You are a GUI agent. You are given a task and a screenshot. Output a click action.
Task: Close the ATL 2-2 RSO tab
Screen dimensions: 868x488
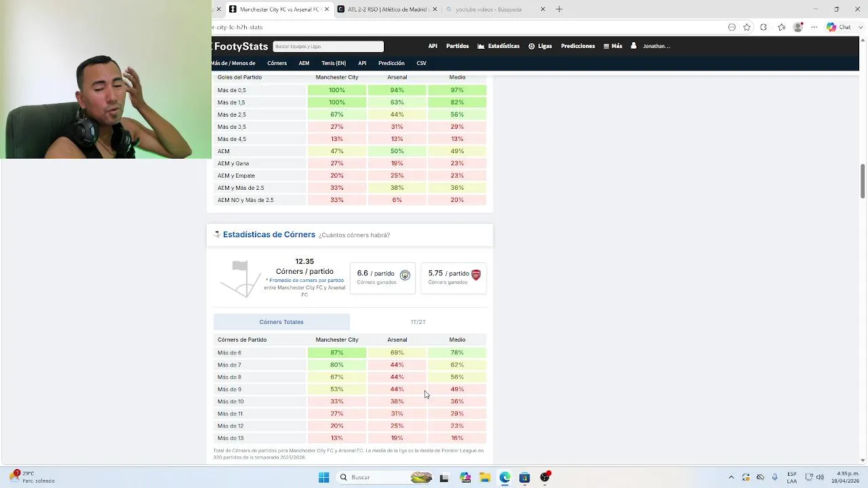[435, 9]
